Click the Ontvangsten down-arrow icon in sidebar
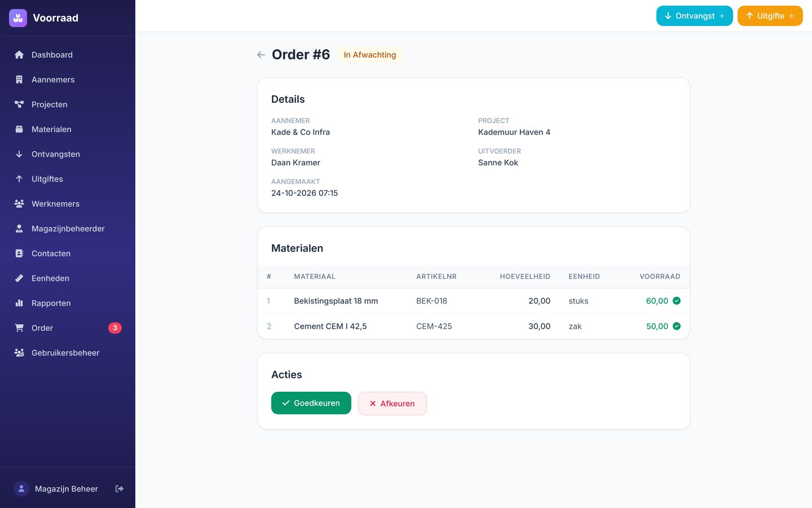Screen dimensions: 812x508 (19, 154)
